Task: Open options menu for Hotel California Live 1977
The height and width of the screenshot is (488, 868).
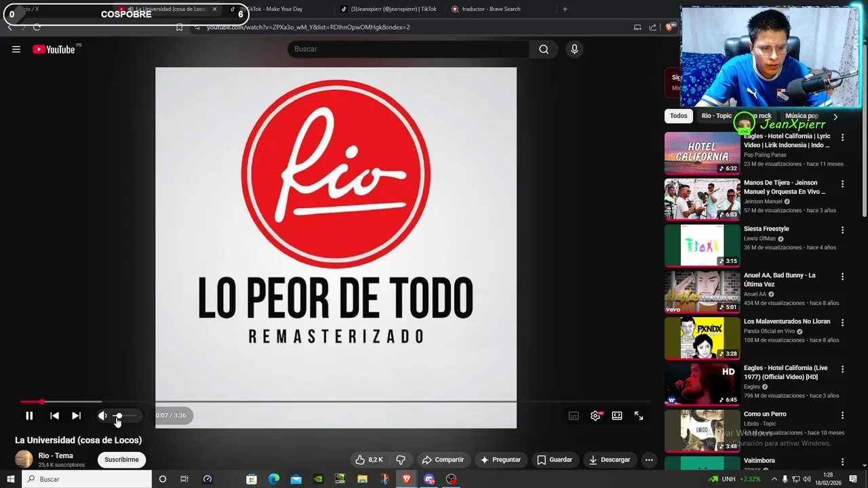Action: coord(842,369)
